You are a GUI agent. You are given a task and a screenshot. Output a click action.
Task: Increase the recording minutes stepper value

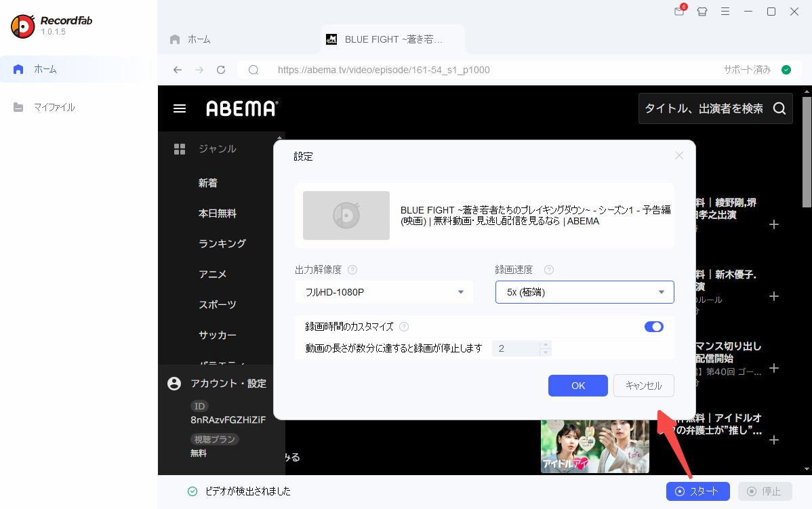click(x=545, y=344)
